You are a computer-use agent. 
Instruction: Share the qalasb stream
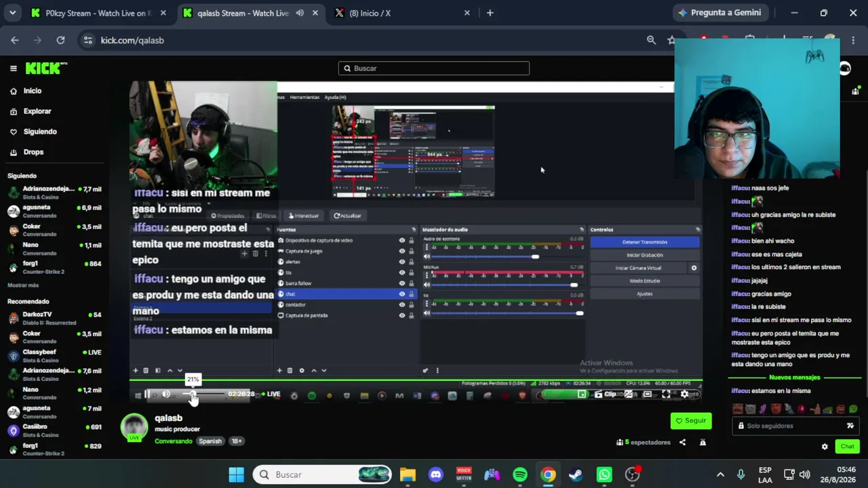coord(682,443)
